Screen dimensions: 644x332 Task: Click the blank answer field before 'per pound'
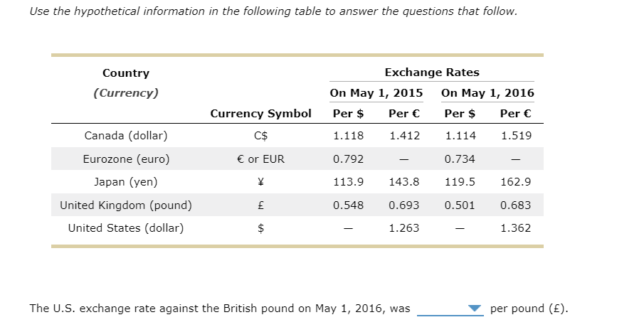pyautogui.click(x=450, y=309)
